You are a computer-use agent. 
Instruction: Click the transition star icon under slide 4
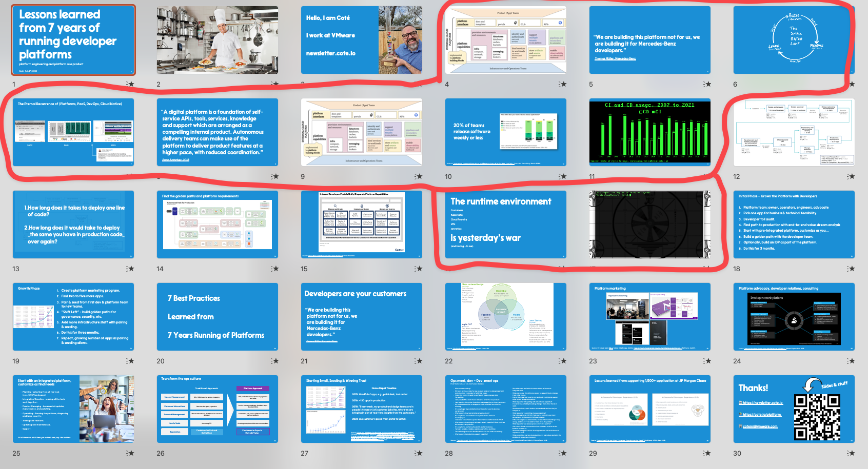pyautogui.click(x=563, y=84)
